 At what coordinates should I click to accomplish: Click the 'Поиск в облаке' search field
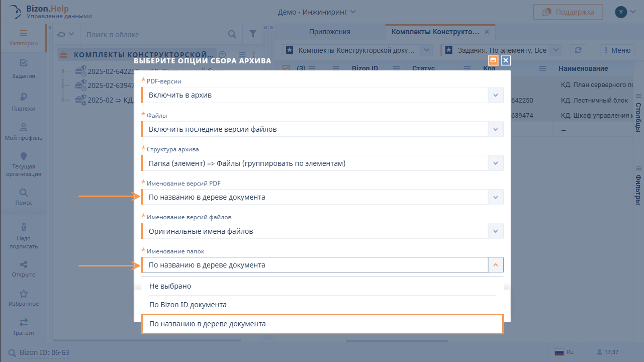tap(153, 35)
